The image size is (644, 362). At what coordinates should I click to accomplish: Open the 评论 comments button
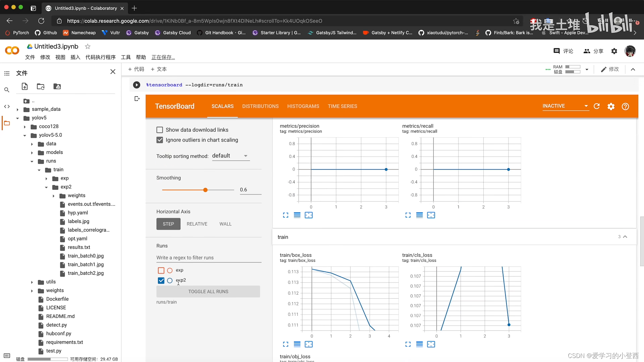(x=563, y=51)
